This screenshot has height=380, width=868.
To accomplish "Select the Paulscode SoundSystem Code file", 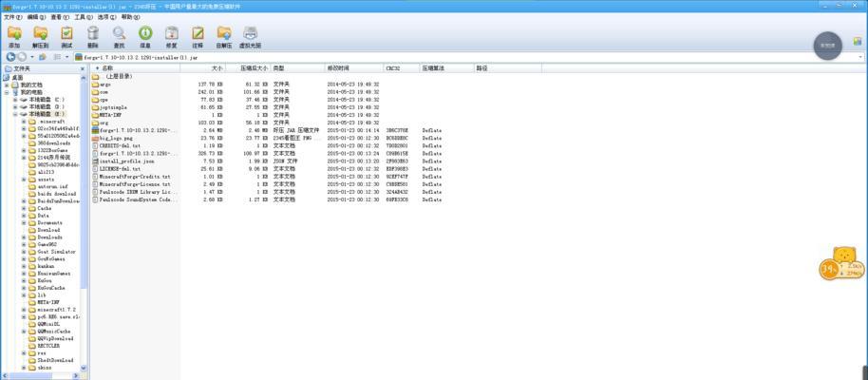I will pos(136,199).
